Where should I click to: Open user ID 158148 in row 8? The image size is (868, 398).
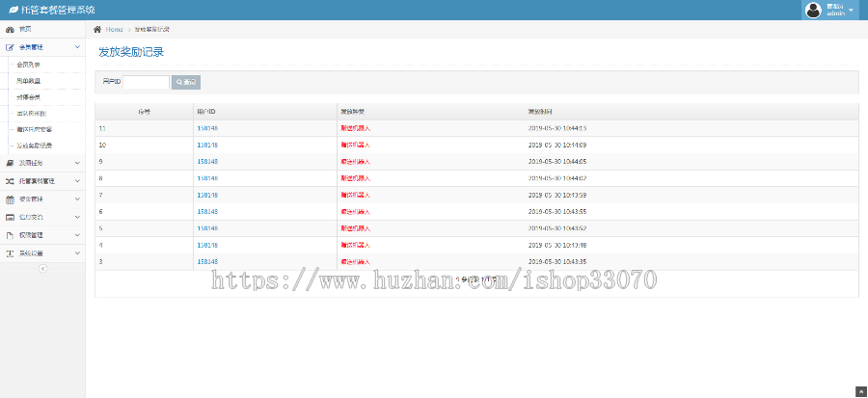[207, 178]
